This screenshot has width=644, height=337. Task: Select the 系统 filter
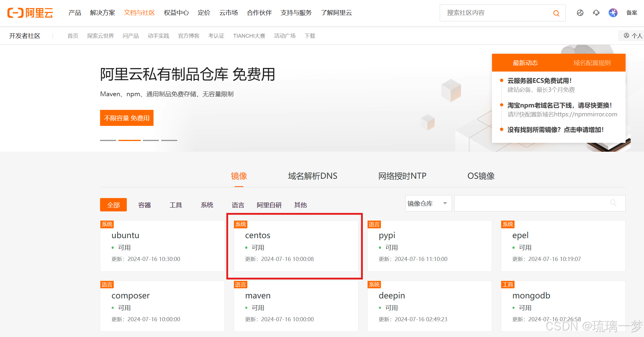coord(207,205)
